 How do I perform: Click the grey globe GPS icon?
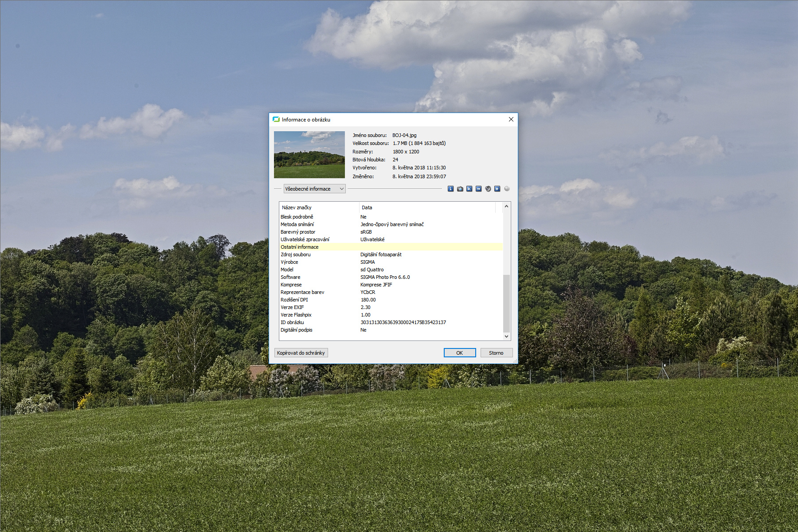tap(507, 189)
